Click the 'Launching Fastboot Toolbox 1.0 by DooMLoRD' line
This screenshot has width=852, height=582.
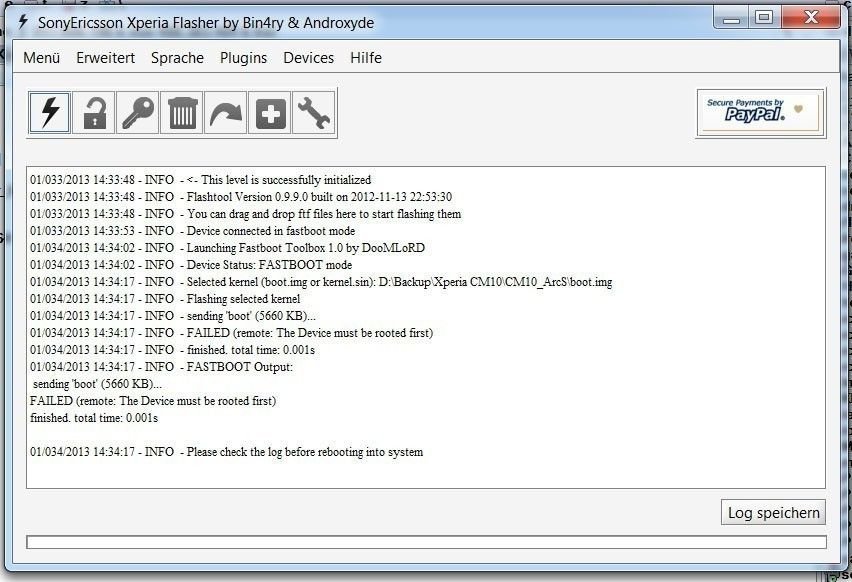tap(227, 248)
